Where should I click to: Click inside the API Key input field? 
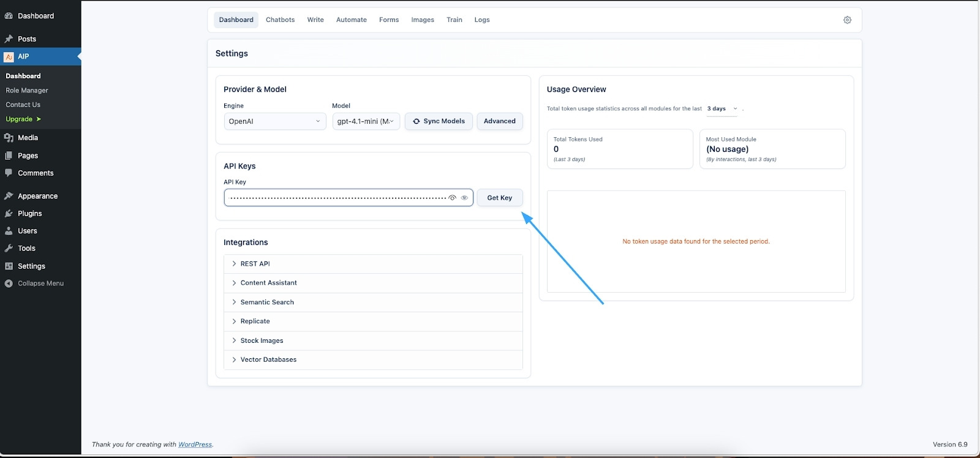337,198
